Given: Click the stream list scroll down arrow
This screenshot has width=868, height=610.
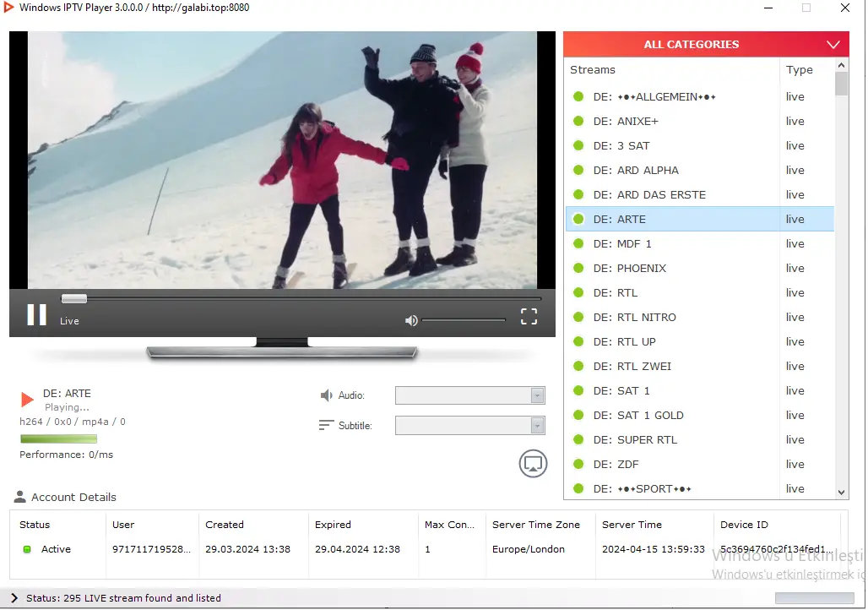Looking at the screenshot, I should click(842, 492).
